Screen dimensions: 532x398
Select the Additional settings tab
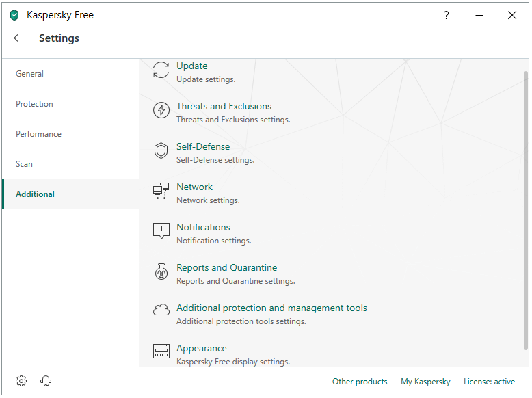pos(70,194)
